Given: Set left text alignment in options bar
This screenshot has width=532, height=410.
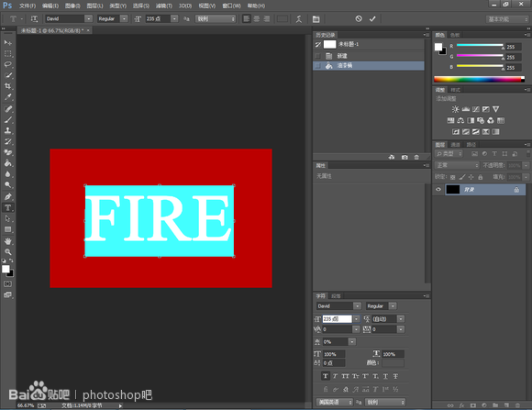Looking at the screenshot, I should (x=247, y=18).
